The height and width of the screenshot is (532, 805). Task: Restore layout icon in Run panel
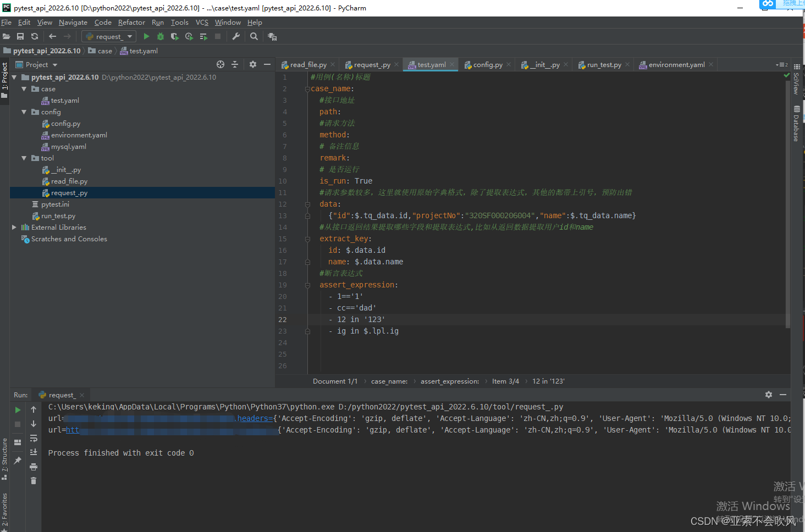[18, 442]
